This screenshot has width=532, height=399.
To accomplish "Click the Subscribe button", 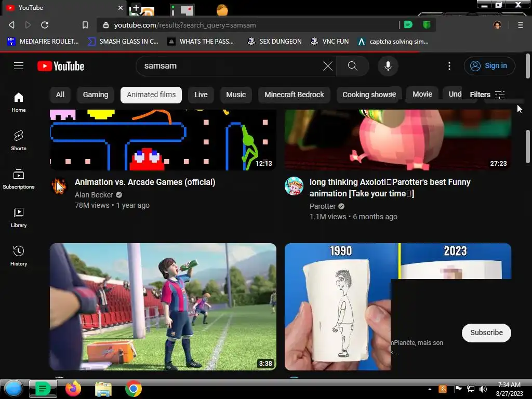I will (486, 333).
